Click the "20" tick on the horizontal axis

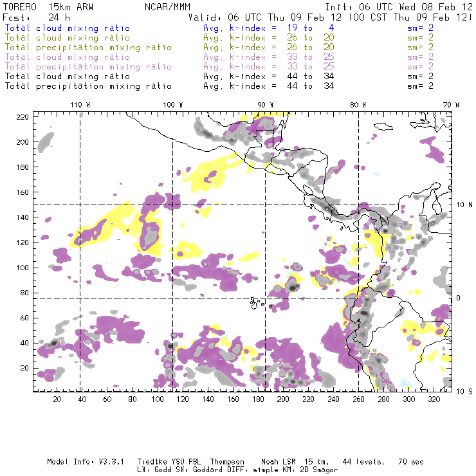click(57, 399)
